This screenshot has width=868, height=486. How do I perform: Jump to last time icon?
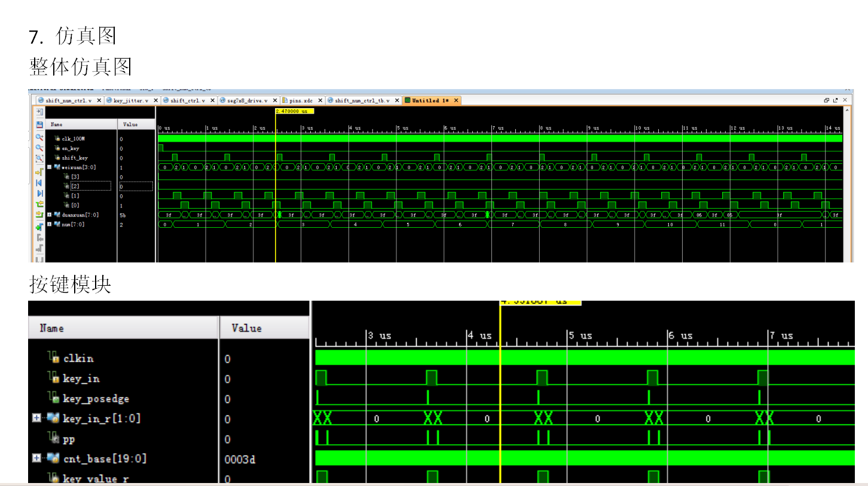(x=39, y=193)
